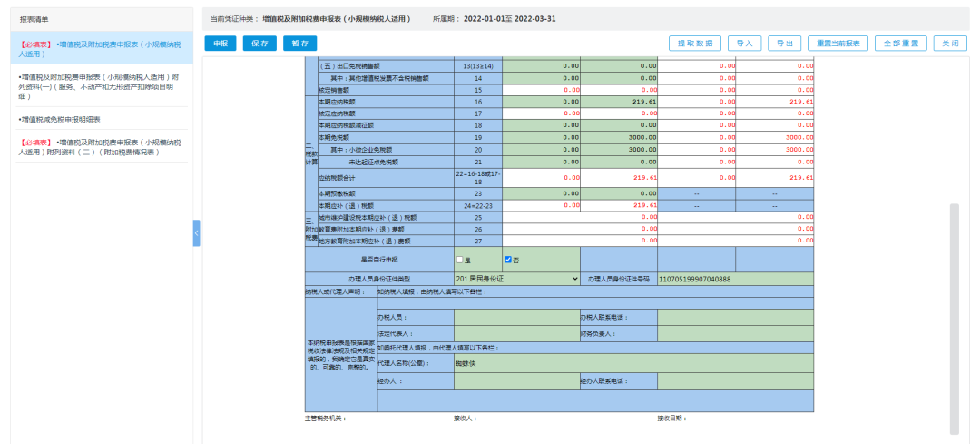Click the row number cell 13(13≥14)
Image resolution: width=980 pixels, height=444 pixels.
click(478, 65)
